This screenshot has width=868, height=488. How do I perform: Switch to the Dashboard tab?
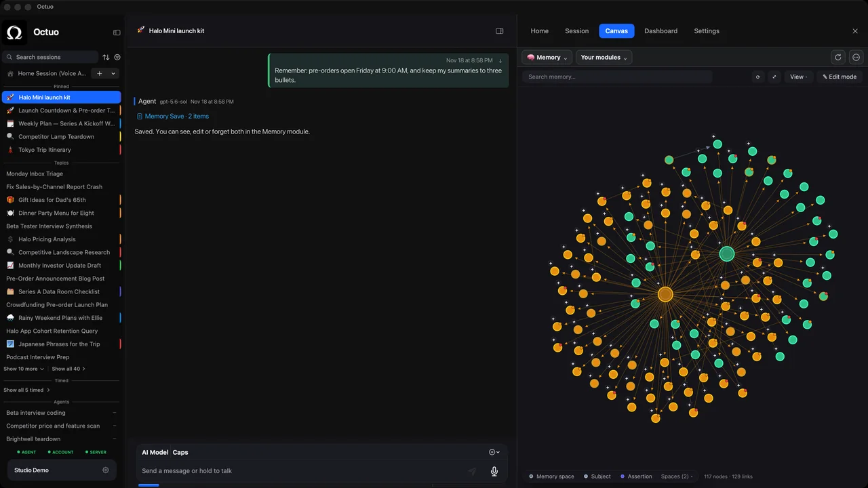tap(661, 31)
